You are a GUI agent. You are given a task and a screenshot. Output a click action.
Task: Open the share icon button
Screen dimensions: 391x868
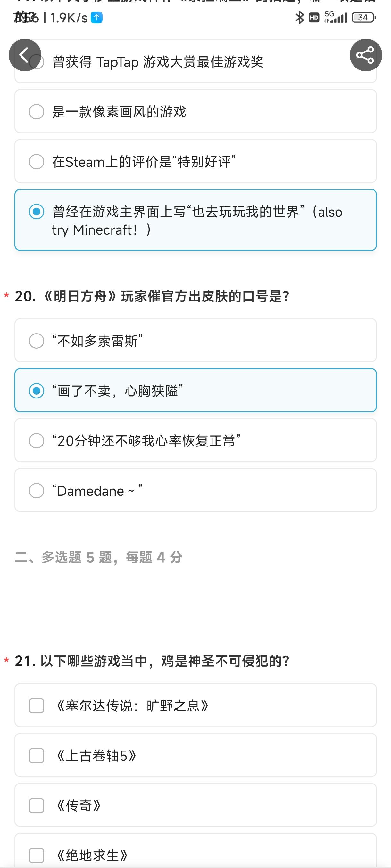click(366, 55)
